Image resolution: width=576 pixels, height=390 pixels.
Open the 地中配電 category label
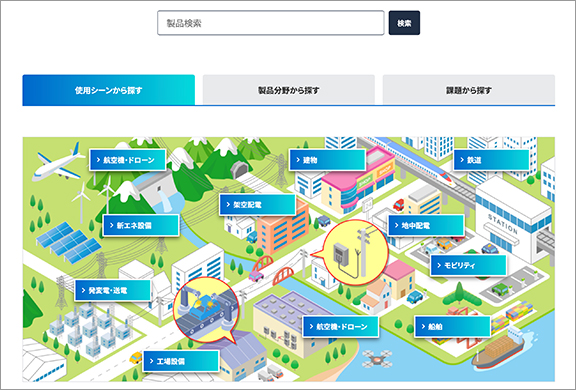coord(426,225)
